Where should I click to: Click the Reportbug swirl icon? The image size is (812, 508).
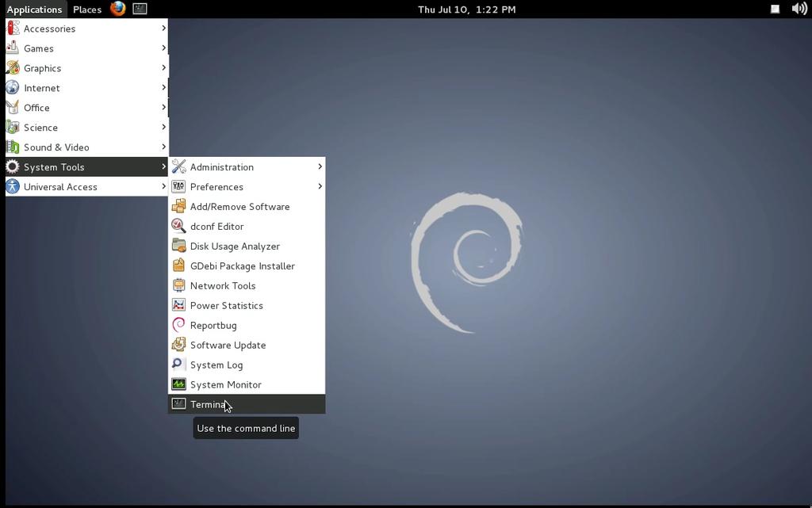178,325
